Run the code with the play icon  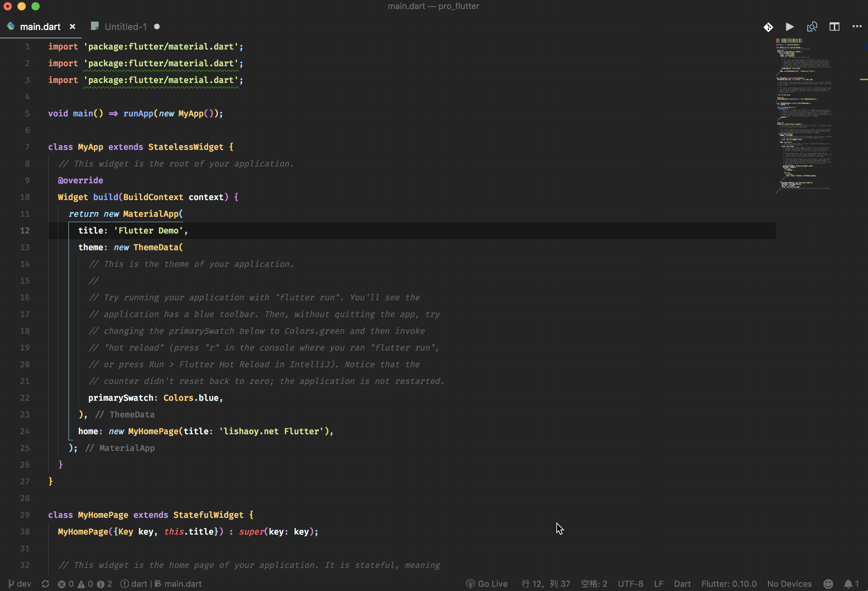click(790, 27)
